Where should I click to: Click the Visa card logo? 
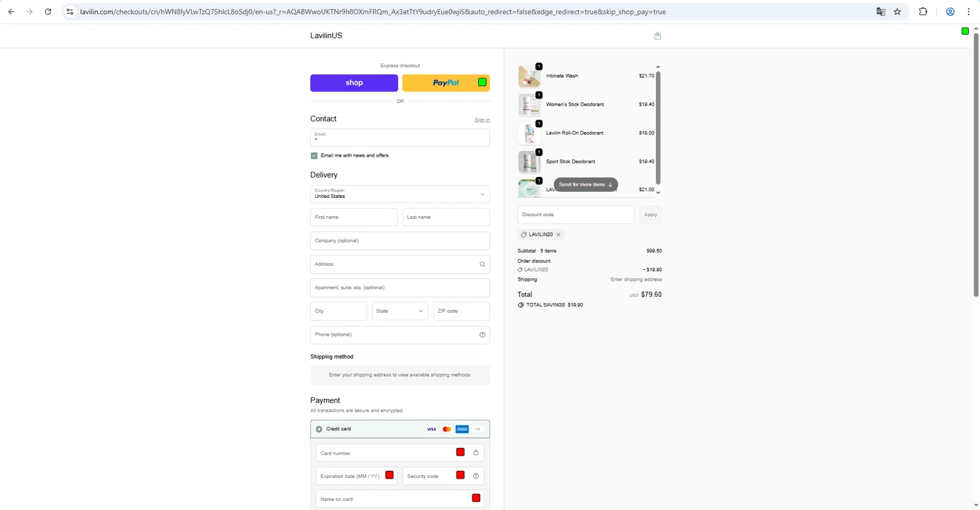[x=431, y=429]
